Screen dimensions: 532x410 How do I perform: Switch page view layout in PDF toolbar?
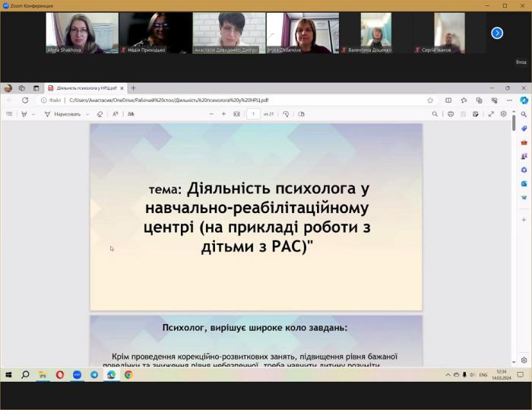pyautogui.click(x=301, y=114)
